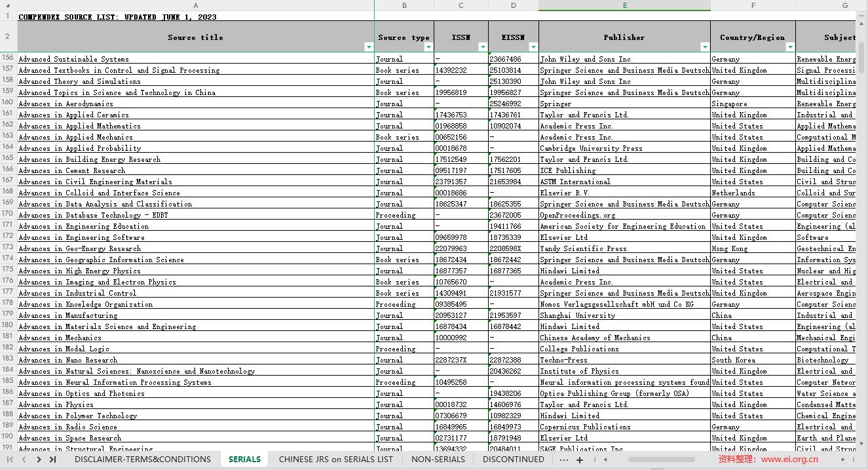
Task: Select cell Advances in Nano Research
Action: [196, 360]
